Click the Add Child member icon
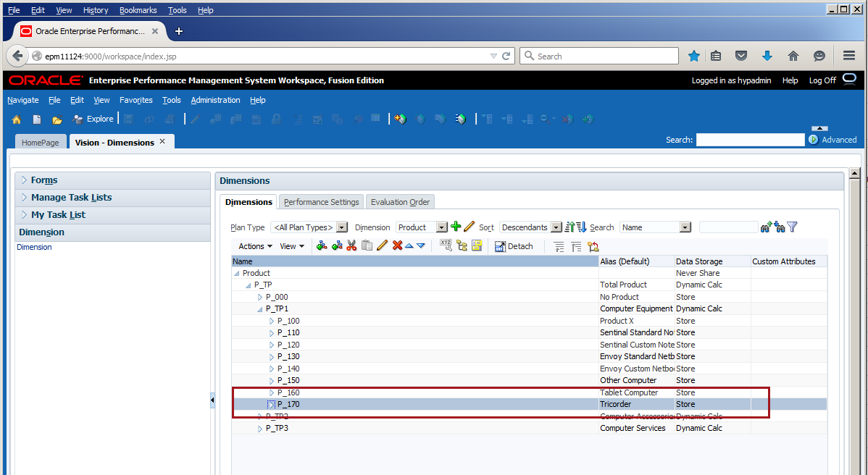868x475 pixels. [322, 246]
